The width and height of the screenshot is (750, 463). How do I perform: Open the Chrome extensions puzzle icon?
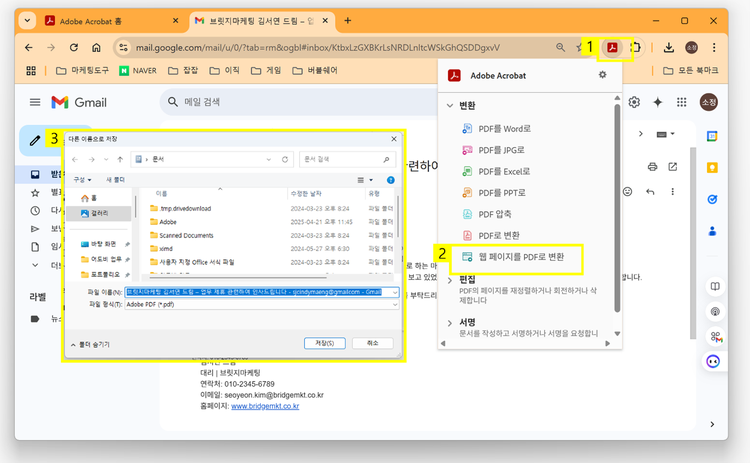pos(635,47)
